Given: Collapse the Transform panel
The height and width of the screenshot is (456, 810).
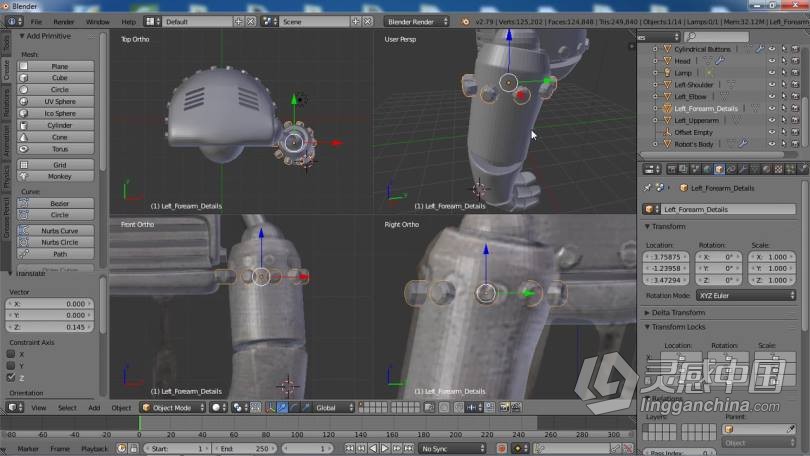Looking at the screenshot, I should pos(647,227).
